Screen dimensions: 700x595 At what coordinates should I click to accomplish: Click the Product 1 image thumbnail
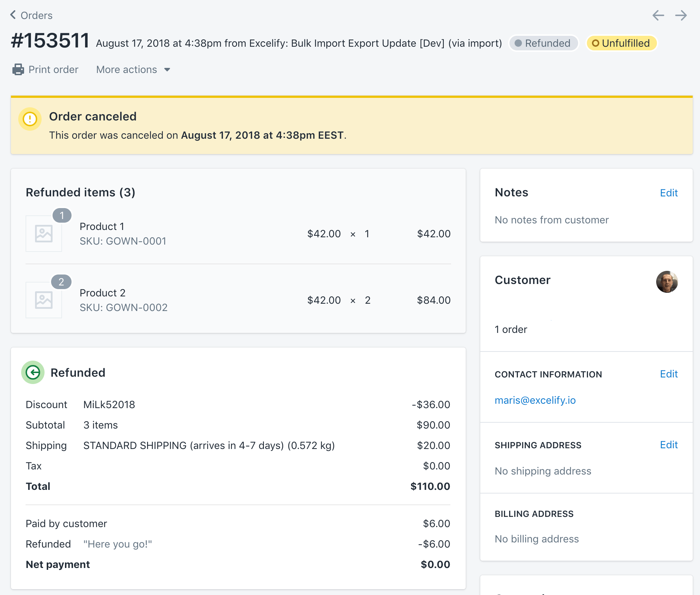click(x=43, y=234)
